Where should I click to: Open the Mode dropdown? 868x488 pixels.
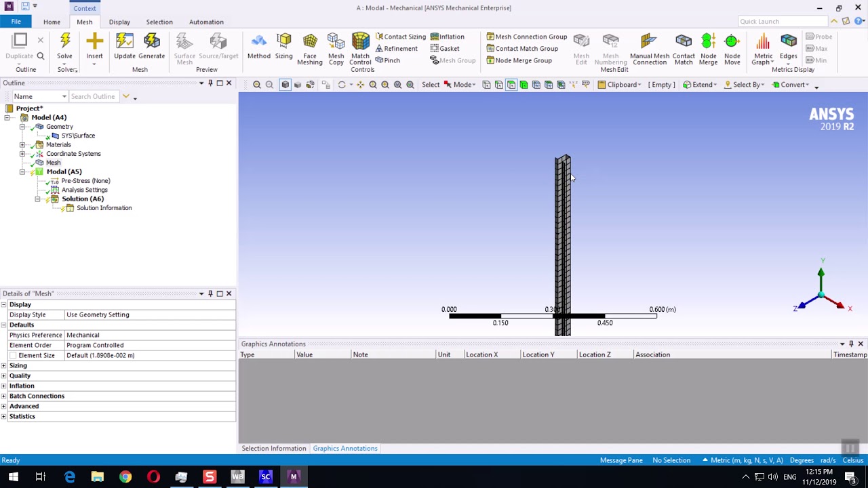(x=460, y=85)
